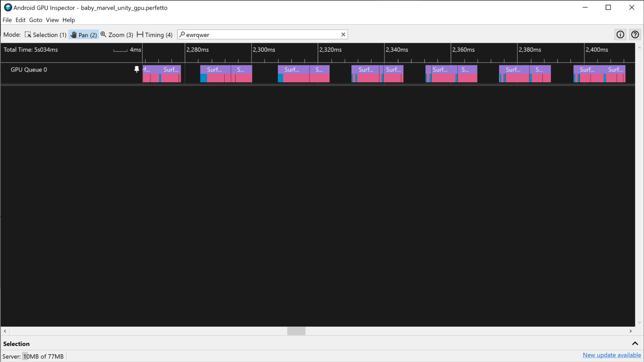Switch to Zoom mode (3)
This screenshot has width=644, height=362.
[x=117, y=34]
